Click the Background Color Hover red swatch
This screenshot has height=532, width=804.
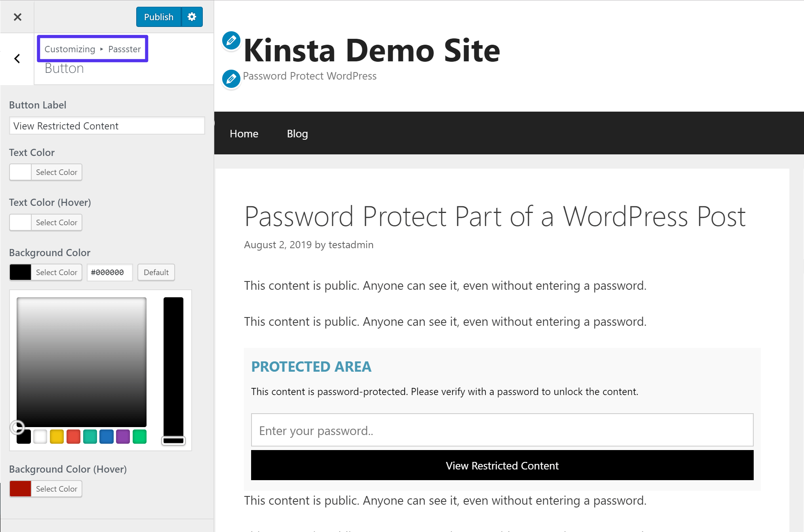coord(19,488)
